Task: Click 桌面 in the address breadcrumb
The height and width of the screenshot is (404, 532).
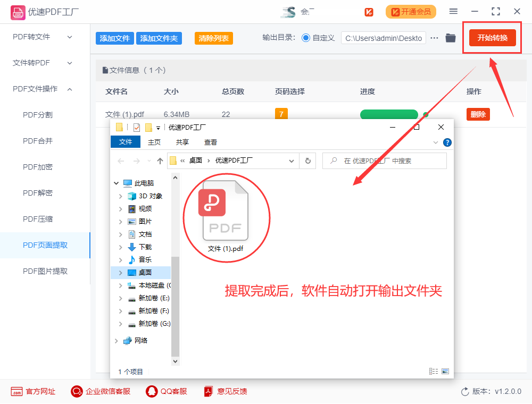Action: point(195,161)
